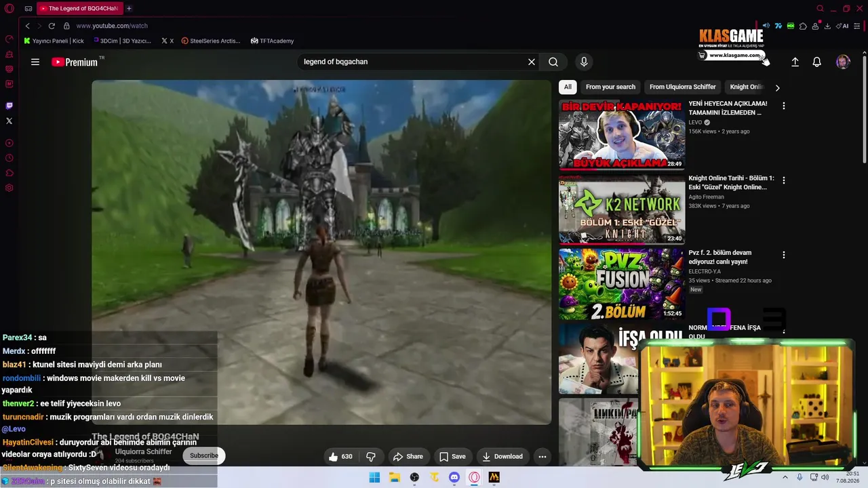The width and height of the screenshot is (868, 488).
Task: Open the browser extensions puzzle icon
Action: click(803, 26)
